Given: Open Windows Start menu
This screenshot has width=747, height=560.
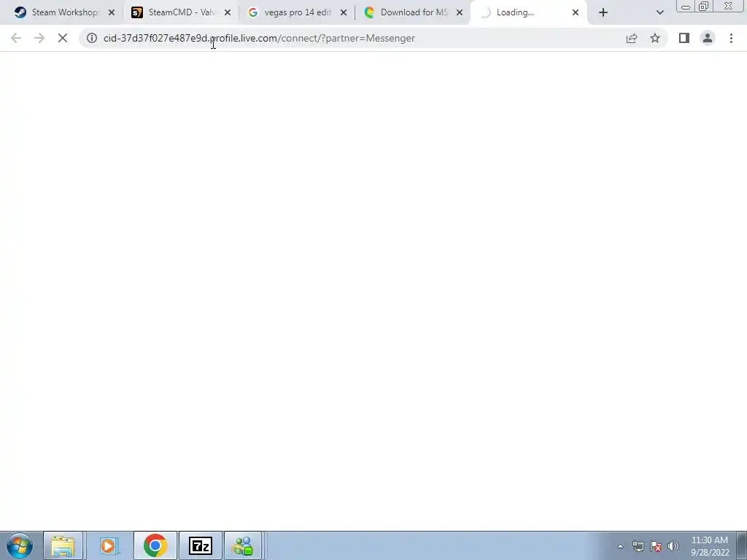Looking at the screenshot, I should (20, 545).
